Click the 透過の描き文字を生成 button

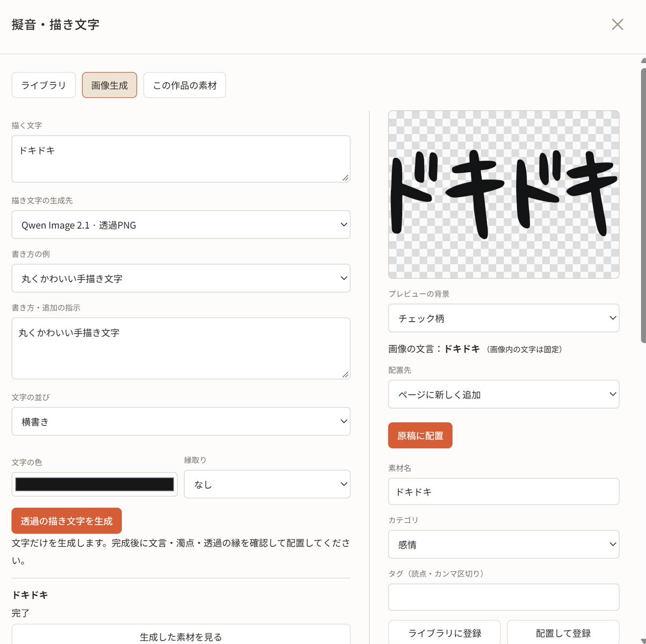pos(67,521)
